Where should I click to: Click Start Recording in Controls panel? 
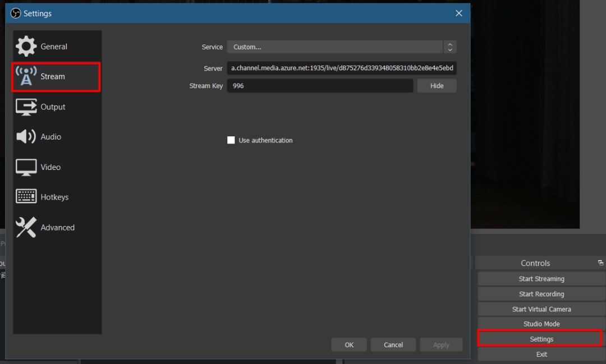tap(541, 294)
